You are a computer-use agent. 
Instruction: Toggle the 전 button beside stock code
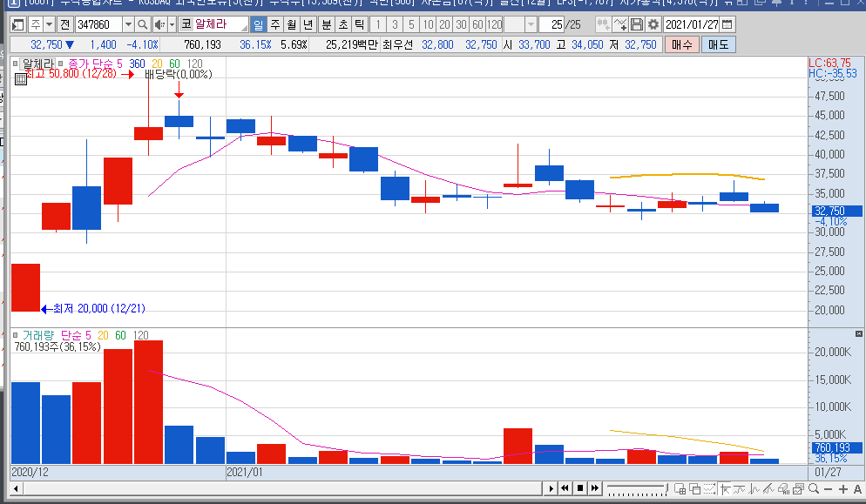click(65, 24)
